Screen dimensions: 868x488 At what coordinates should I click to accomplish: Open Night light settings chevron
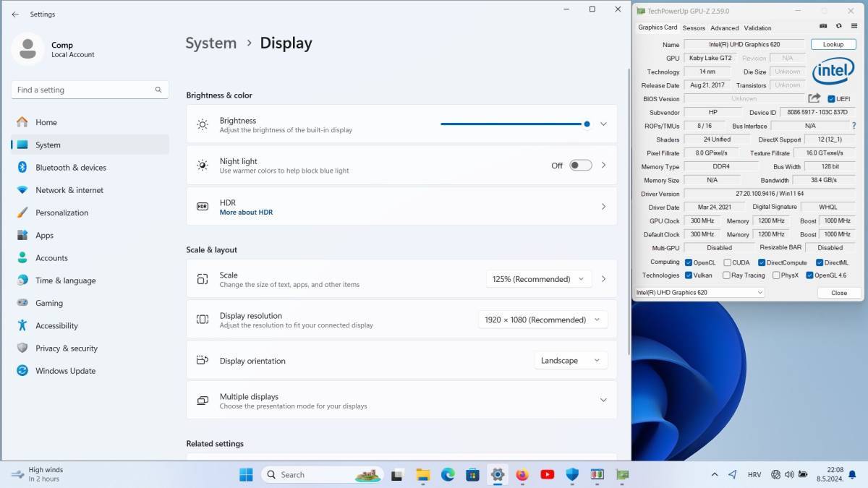click(603, 166)
